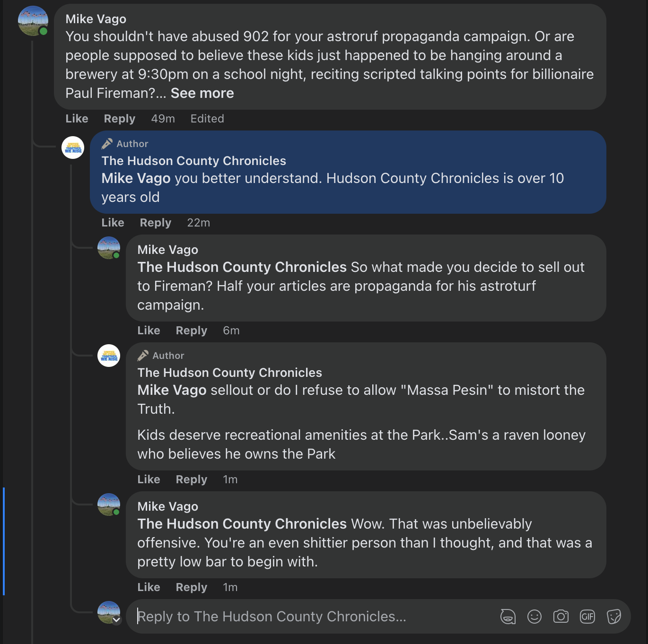This screenshot has height=644, width=648.
Task: Expand top comment with See more
Action: point(202,93)
